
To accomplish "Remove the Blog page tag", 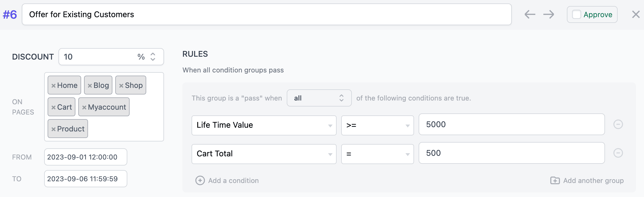I will click(x=91, y=85).
